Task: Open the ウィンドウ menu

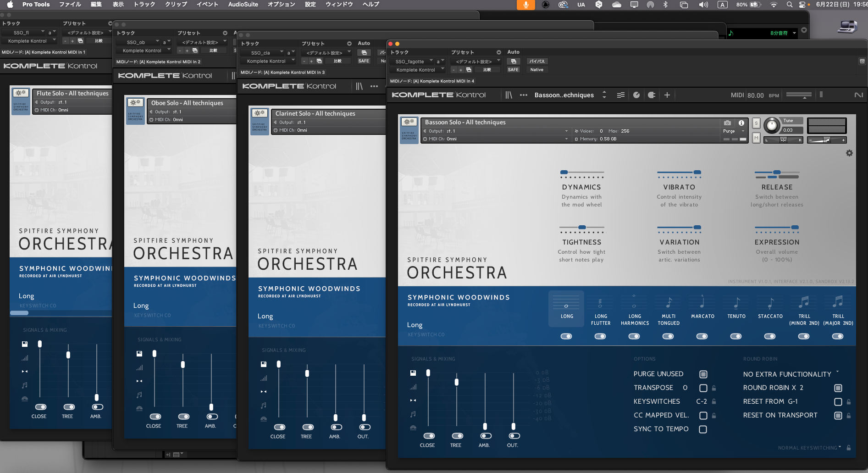Action: 339,4
